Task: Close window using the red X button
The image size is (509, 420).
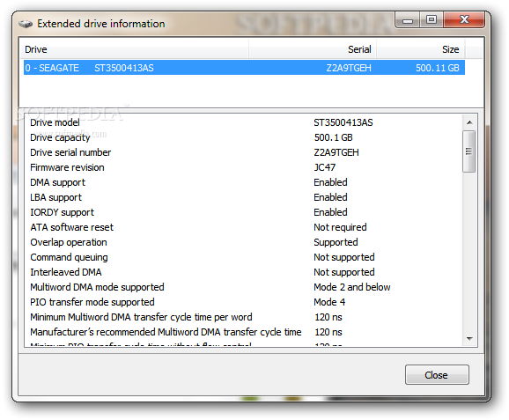Action: click(x=464, y=20)
